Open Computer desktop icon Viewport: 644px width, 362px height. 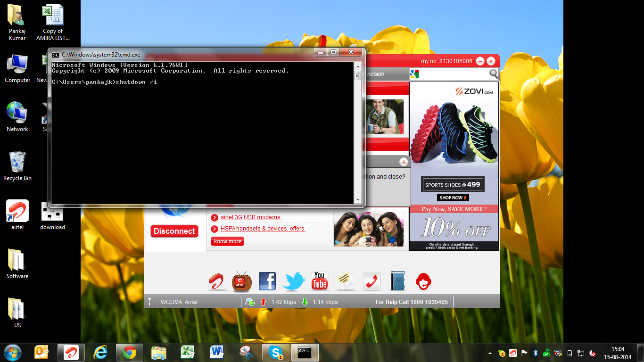pos(17,68)
